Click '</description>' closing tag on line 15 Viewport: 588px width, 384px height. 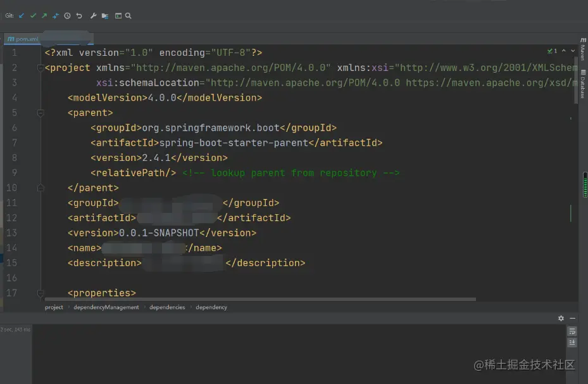coord(265,263)
